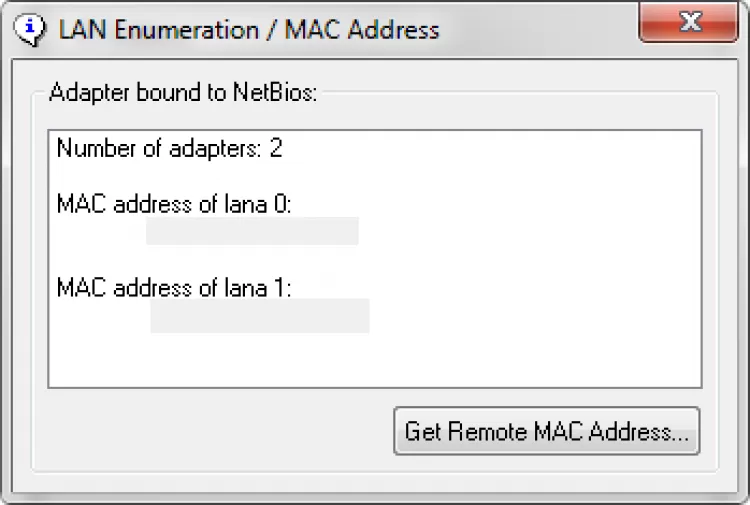Click the "Adapter bound to NetBios:" group label
Screen dimensions: 750x505
tap(183, 94)
